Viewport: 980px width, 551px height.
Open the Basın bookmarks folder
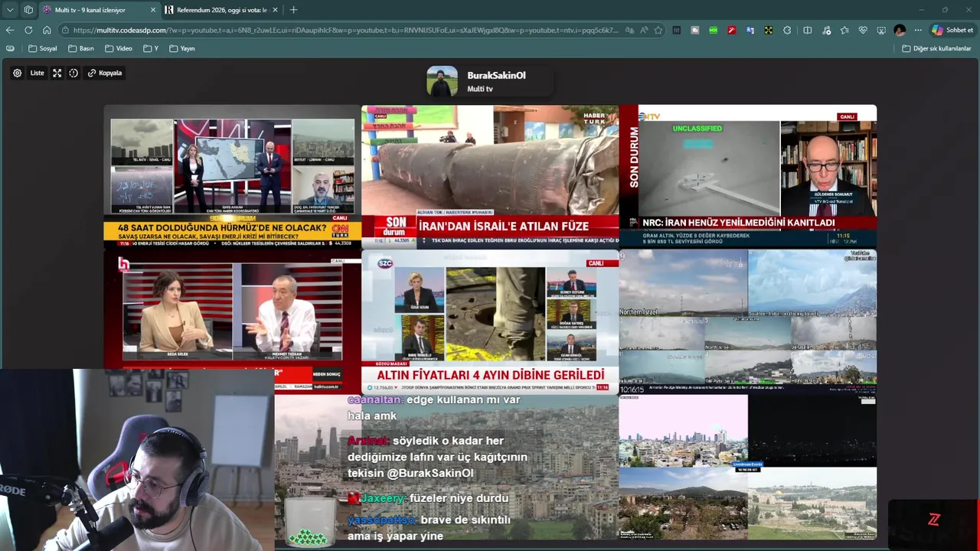[x=81, y=48]
